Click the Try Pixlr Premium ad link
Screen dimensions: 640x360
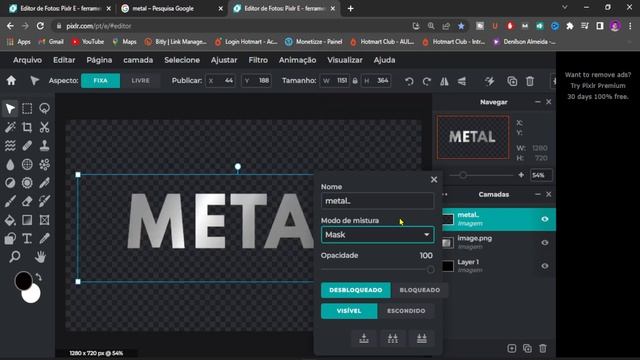click(x=598, y=86)
